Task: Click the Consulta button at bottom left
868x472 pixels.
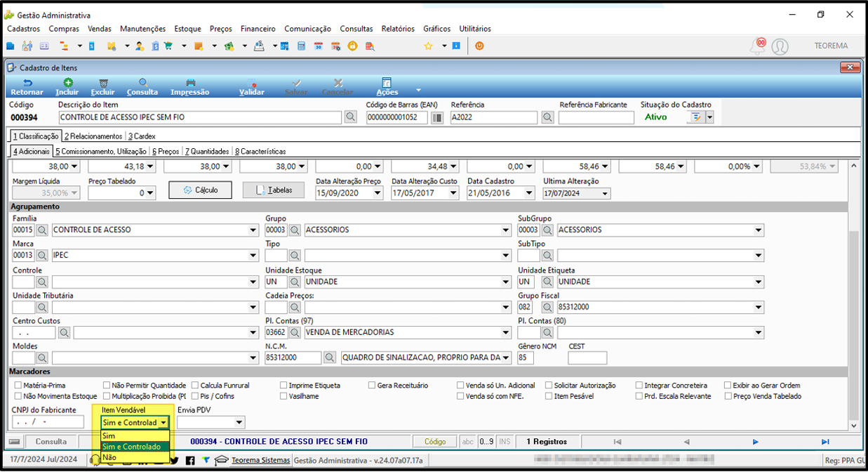Action: [51, 442]
